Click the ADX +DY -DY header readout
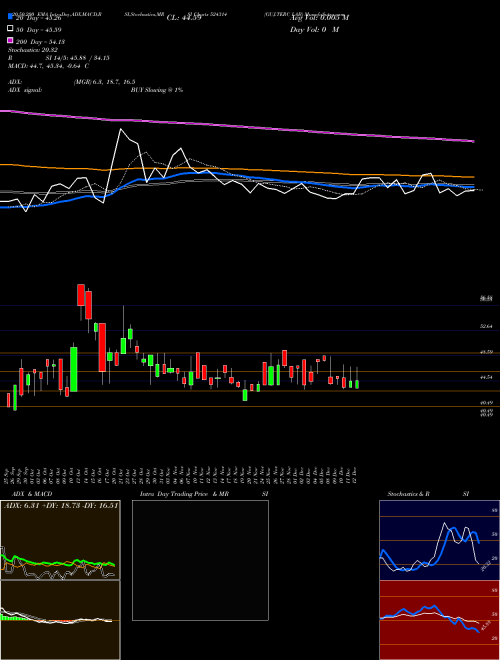500x660 pixels. tap(61, 505)
